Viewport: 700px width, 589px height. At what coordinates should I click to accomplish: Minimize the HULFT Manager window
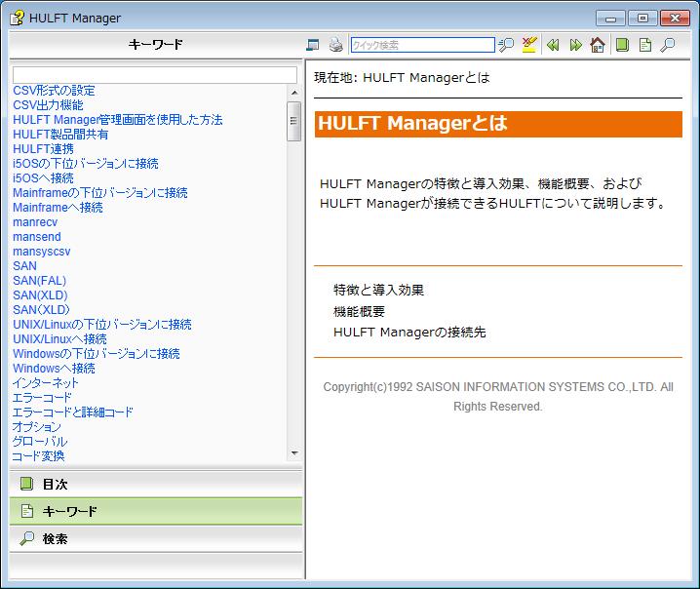(x=610, y=19)
